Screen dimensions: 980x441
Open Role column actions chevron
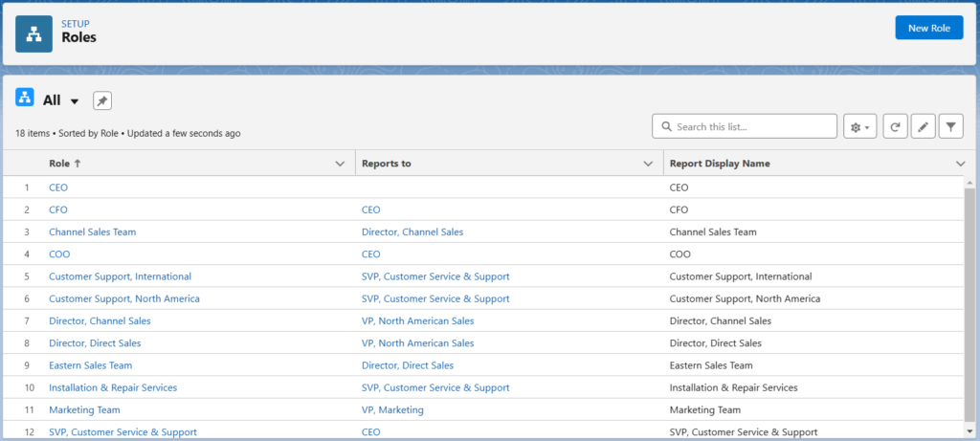(340, 164)
